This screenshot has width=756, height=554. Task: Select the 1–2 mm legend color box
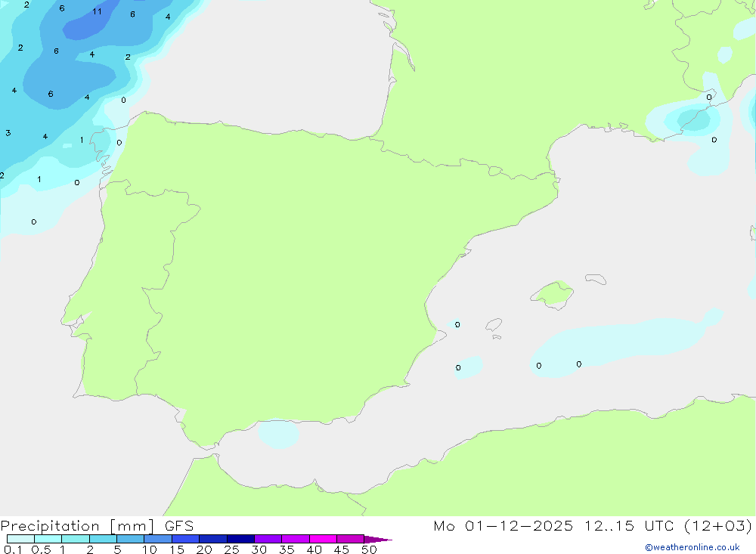(75, 539)
